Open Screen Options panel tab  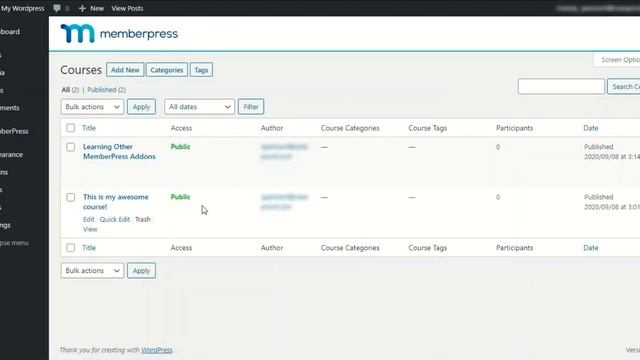click(x=617, y=60)
